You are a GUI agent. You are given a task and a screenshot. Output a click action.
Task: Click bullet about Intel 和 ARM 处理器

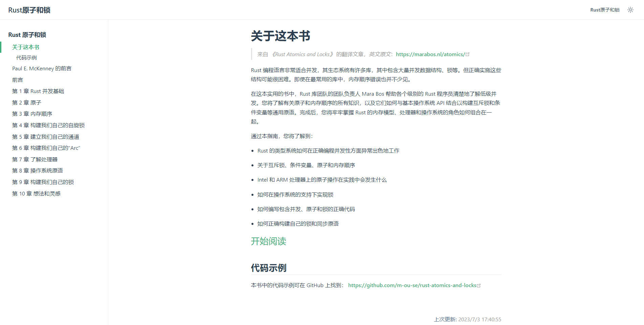click(x=322, y=180)
